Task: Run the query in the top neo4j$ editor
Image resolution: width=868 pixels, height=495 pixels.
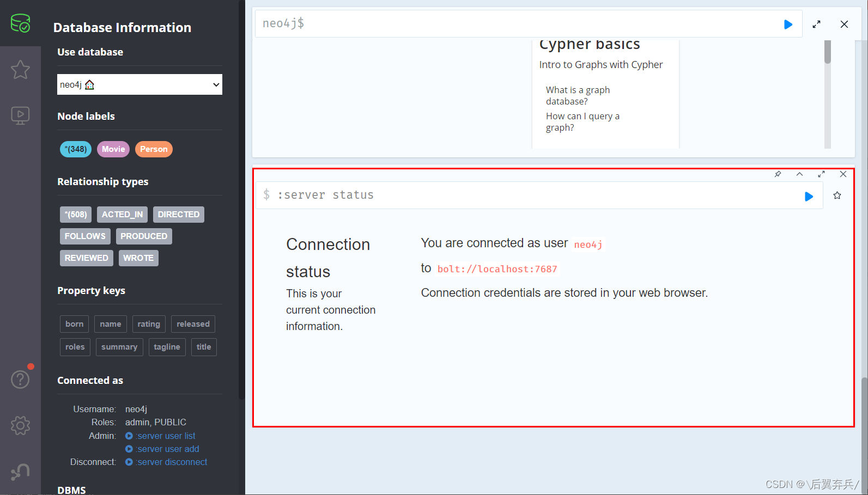Action: coord(788,24)
